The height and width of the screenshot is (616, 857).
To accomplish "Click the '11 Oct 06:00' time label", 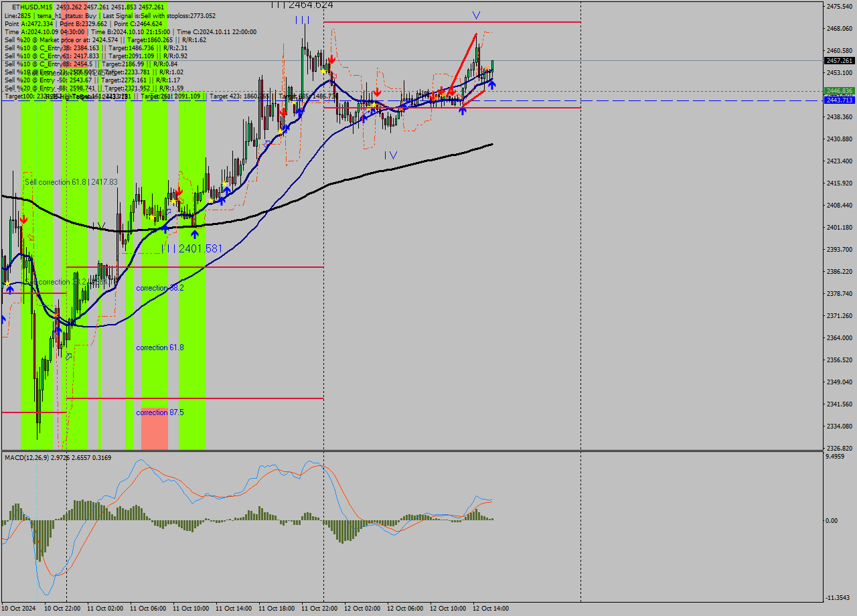I will coord(148,609).
